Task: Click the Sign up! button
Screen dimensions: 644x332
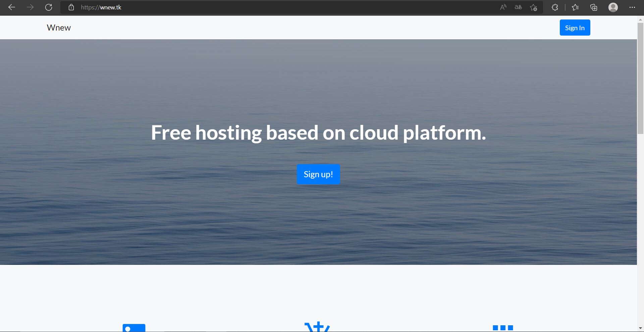Action: (318, 174)
